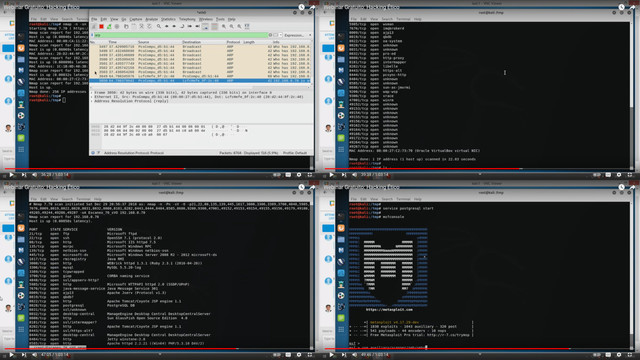The width and height of the screenshot is (640, 360).
Task: Mute the nmap open-ports video volume
Action: click(355, 175)
